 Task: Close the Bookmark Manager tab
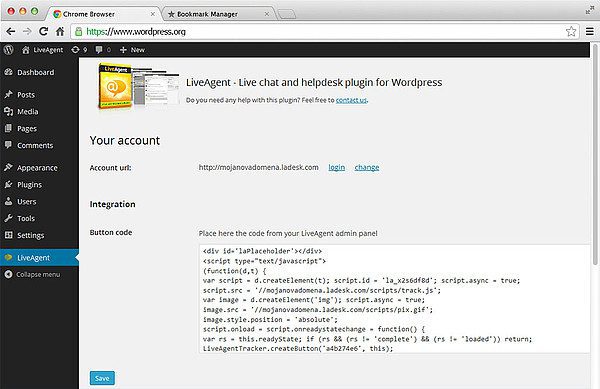(267, 14)
